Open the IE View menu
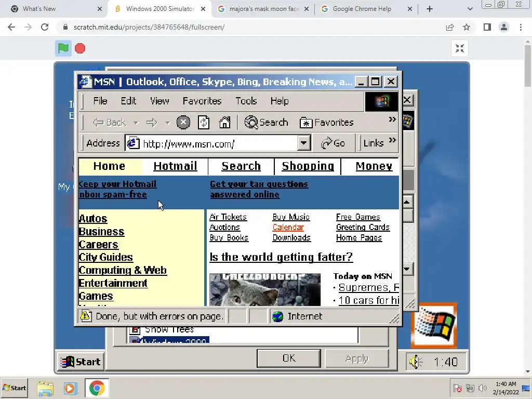 pos(159,101)
